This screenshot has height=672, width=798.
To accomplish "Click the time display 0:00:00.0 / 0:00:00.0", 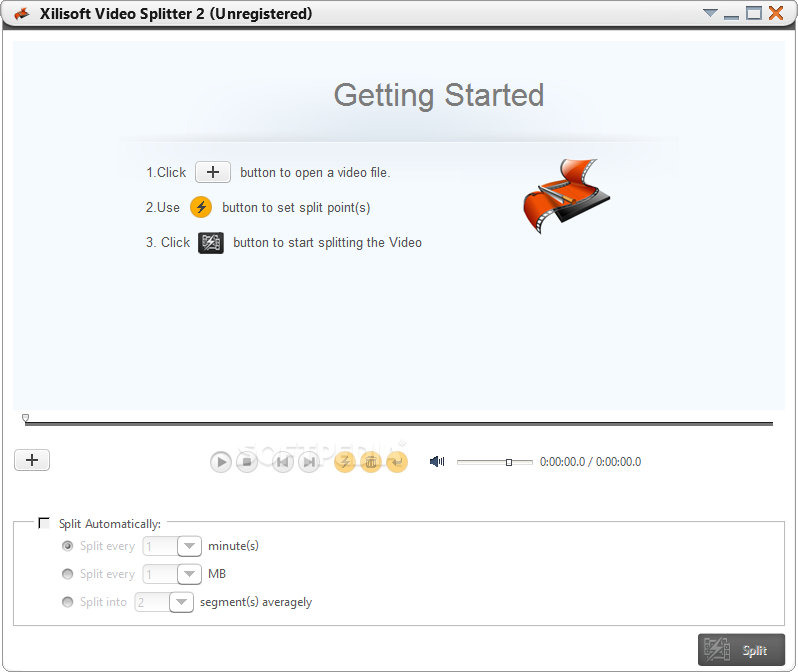I will [x=590, y=462].
